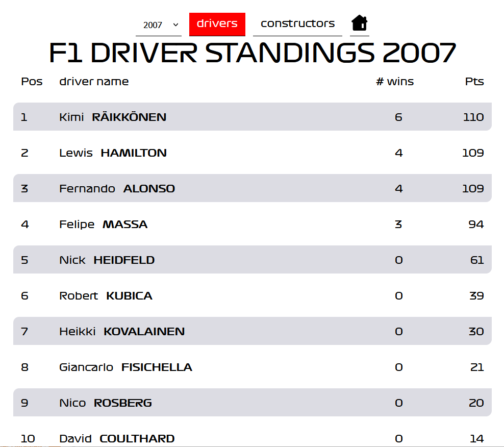Screen dimensions: 504x447
Task: Click on Nico Rosberg's name
Action: 106,403
